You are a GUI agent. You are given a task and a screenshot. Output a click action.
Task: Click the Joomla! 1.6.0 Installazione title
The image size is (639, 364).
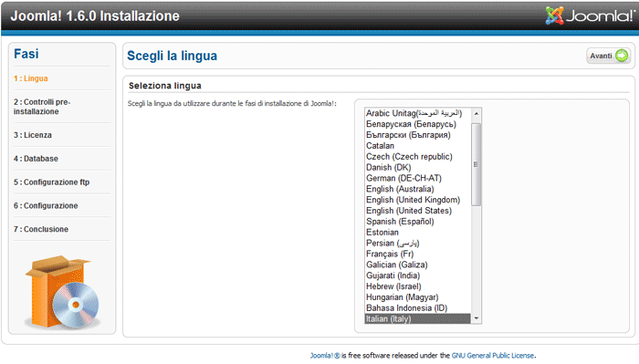tap(95, 16)
